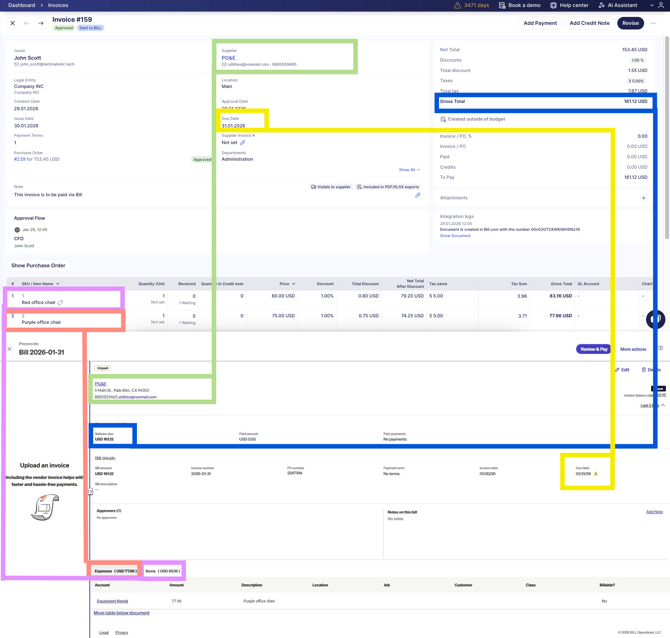Click the page vertical scrollbar
Viewport: 670px width, 638px height.
pyautogui.click(x=667, y=137)
